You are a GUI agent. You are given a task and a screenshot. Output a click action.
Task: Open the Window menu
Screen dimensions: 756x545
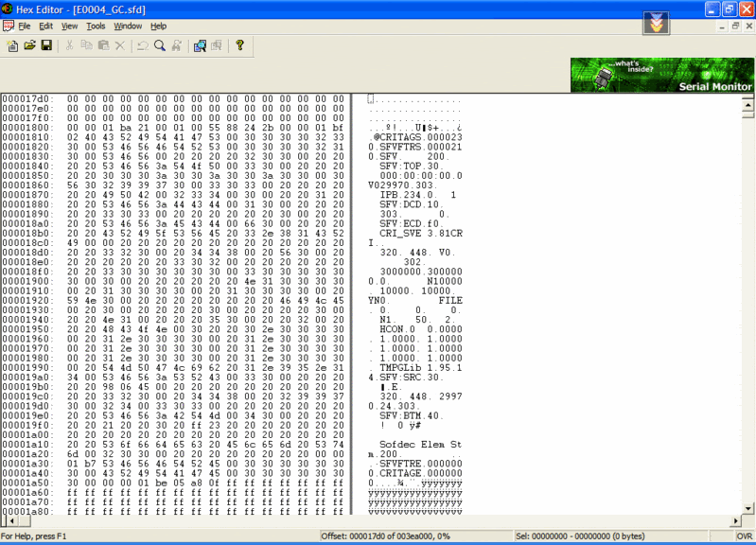pos(128,26)
